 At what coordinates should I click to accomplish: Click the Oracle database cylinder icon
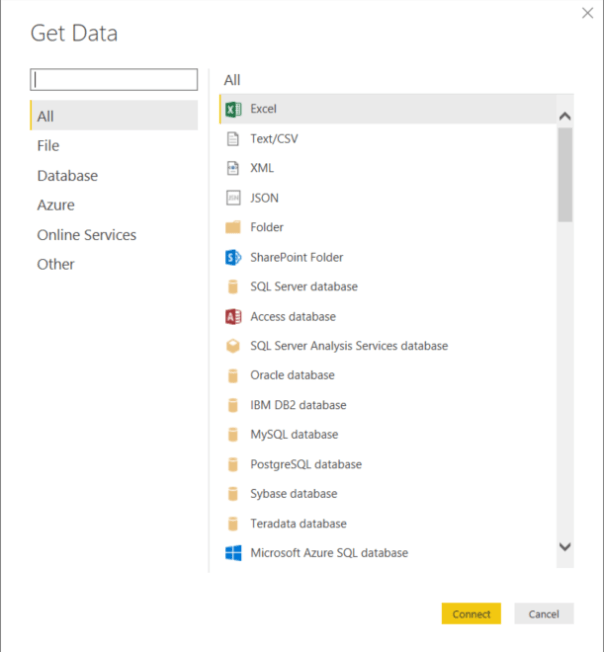click(x=233, y=375)
